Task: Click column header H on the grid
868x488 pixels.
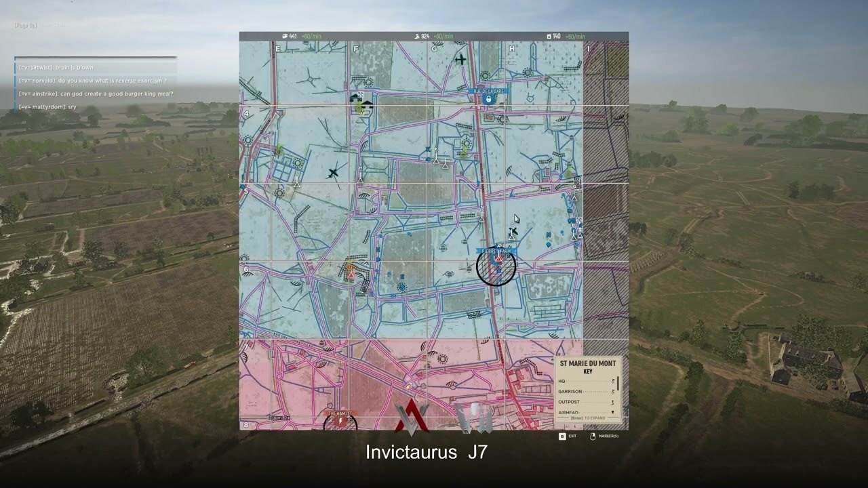Action: click(x=511, y=48)
